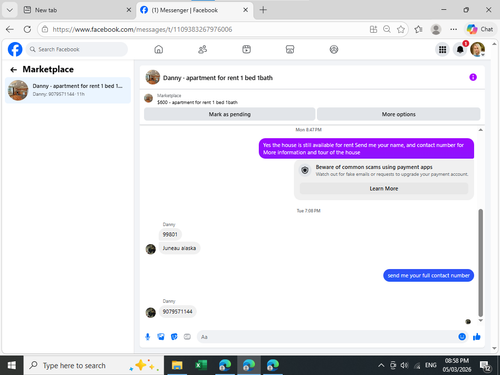Screen dimensions: 500x375
Task: Click chat scroll up arrow
Action: (x=480, y=130)
